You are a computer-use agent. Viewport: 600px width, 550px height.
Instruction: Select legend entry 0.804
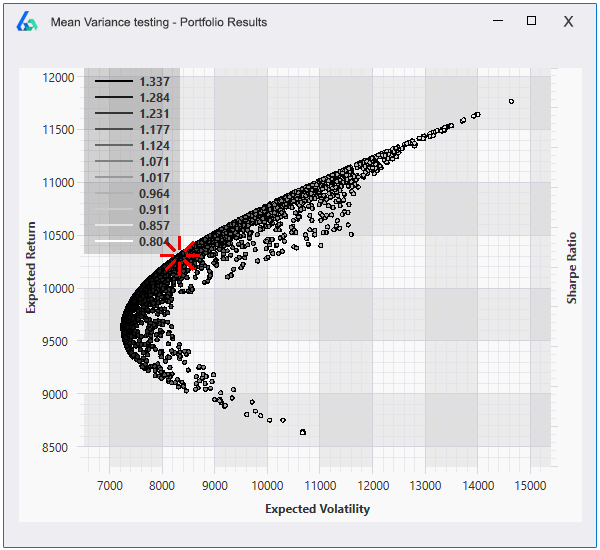pos(132,242)
